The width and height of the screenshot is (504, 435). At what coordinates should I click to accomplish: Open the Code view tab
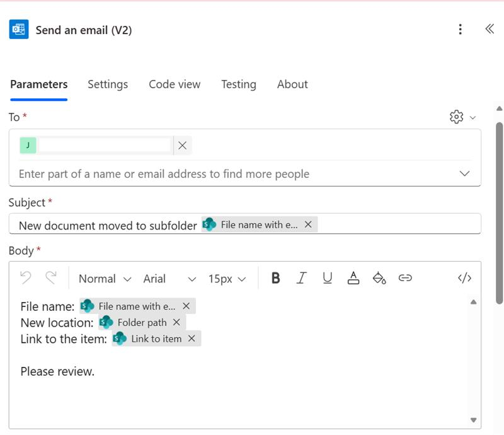(175, 84)
